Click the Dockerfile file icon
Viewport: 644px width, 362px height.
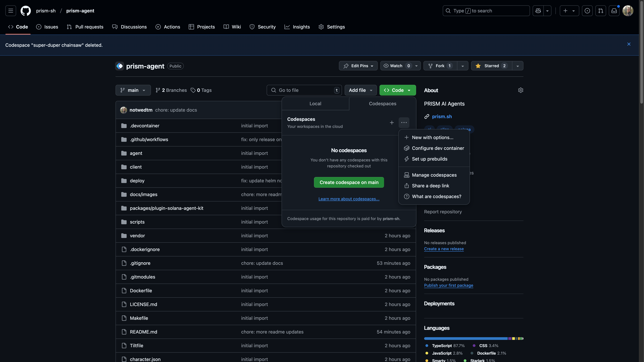pos(124,291)
